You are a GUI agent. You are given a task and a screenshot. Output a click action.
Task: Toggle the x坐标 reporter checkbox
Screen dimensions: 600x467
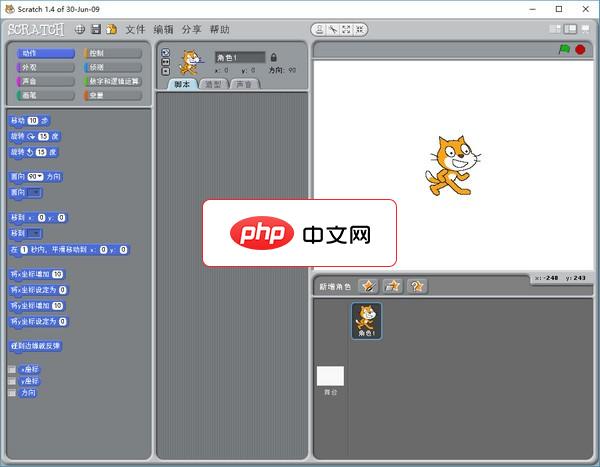click(12, 369)
